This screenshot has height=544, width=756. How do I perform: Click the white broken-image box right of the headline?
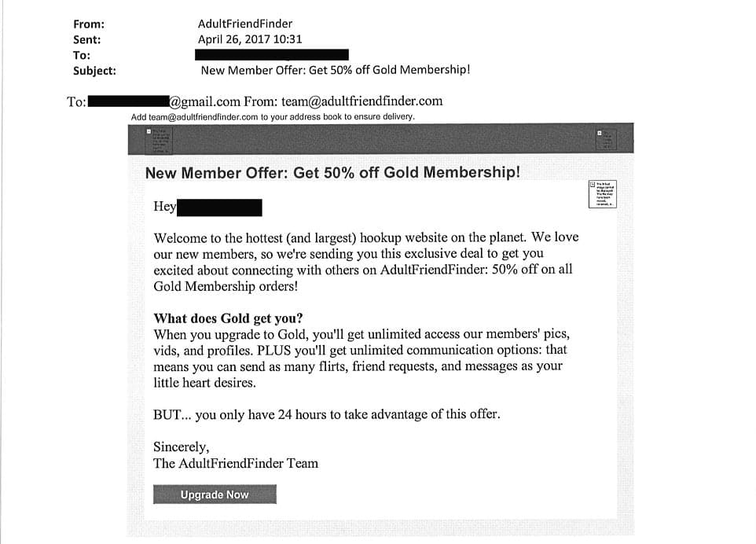603,193
